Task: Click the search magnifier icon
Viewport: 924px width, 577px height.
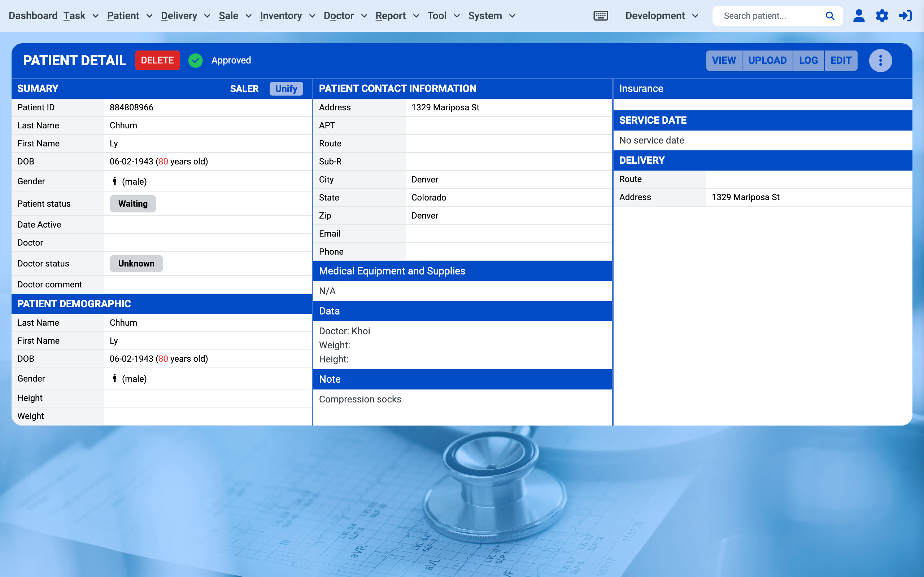Action: coord(830,16)
